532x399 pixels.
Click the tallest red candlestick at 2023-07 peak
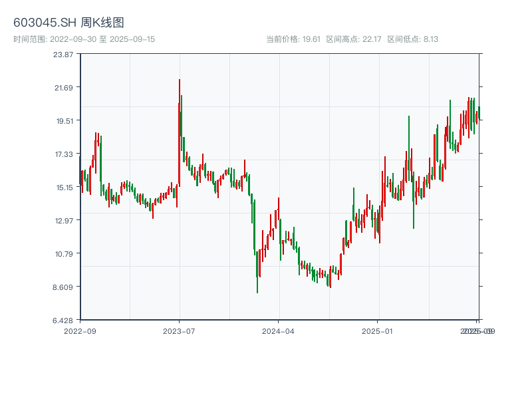click(179, 133)
